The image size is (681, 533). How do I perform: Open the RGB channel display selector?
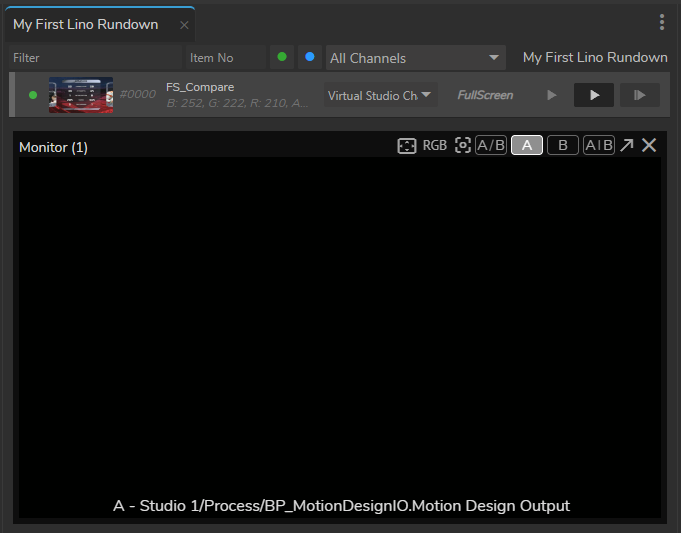[x=435, y=146]
